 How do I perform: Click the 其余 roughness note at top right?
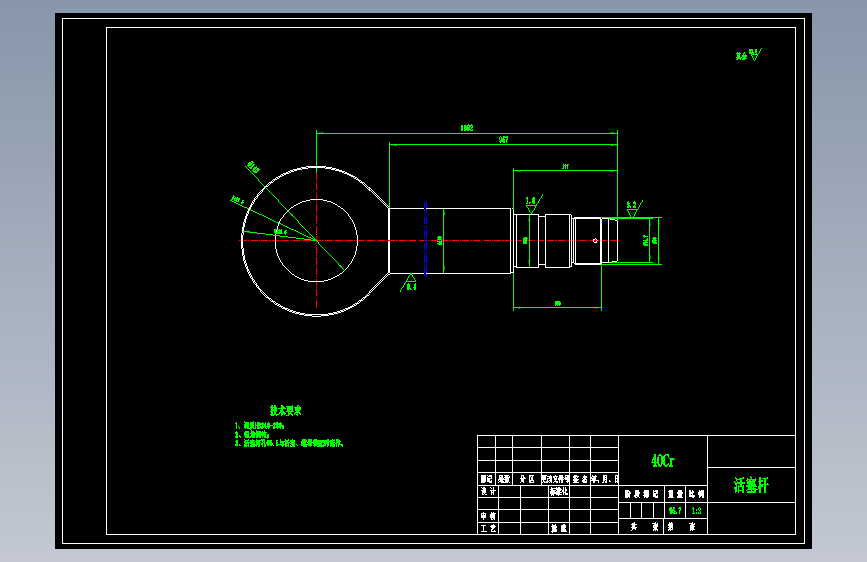click(x=749, y=55)
